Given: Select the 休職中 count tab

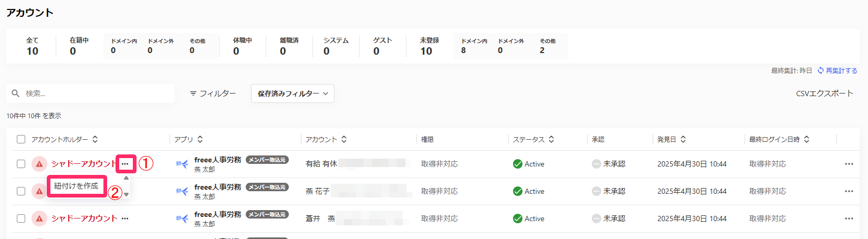Looking at the screenshot, I should click(x=243, y=46).
